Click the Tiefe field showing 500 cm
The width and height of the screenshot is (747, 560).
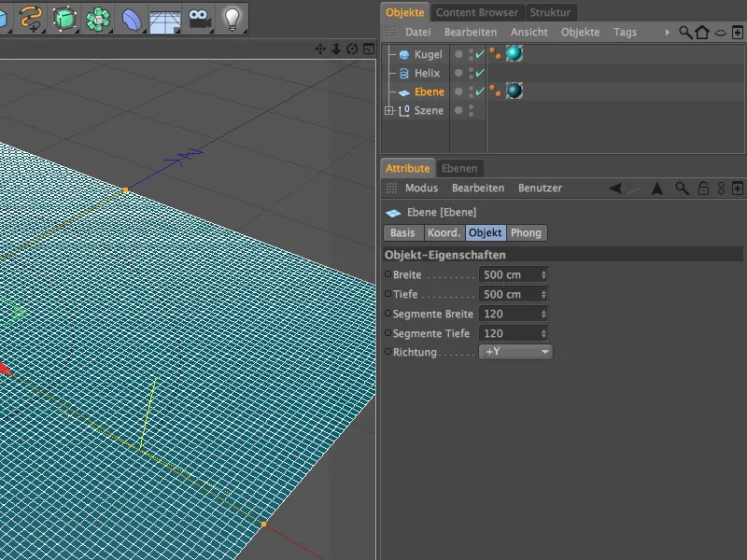pyautogui.click(x=513, y=294)
